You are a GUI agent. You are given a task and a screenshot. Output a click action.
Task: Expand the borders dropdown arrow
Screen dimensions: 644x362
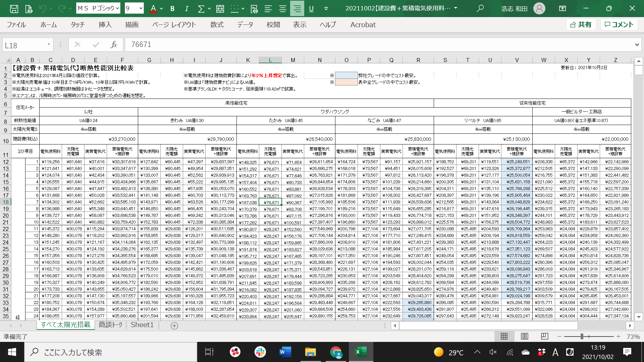tap(243, 9)
